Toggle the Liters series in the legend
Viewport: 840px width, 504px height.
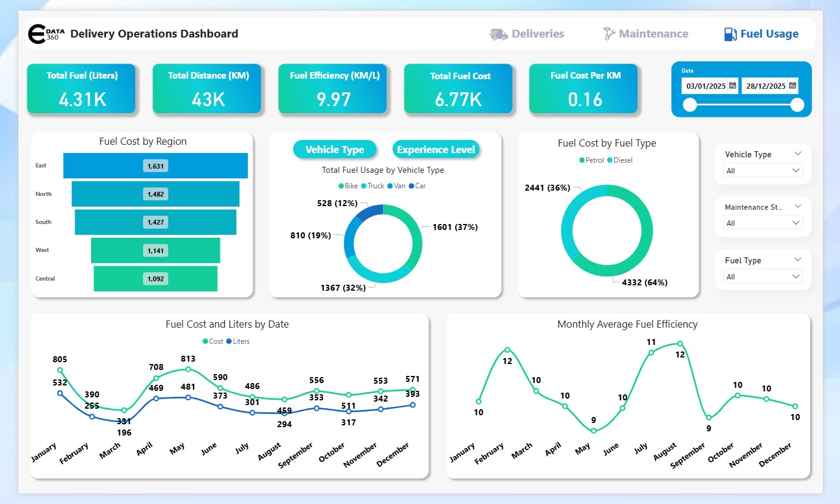[229, 341]
